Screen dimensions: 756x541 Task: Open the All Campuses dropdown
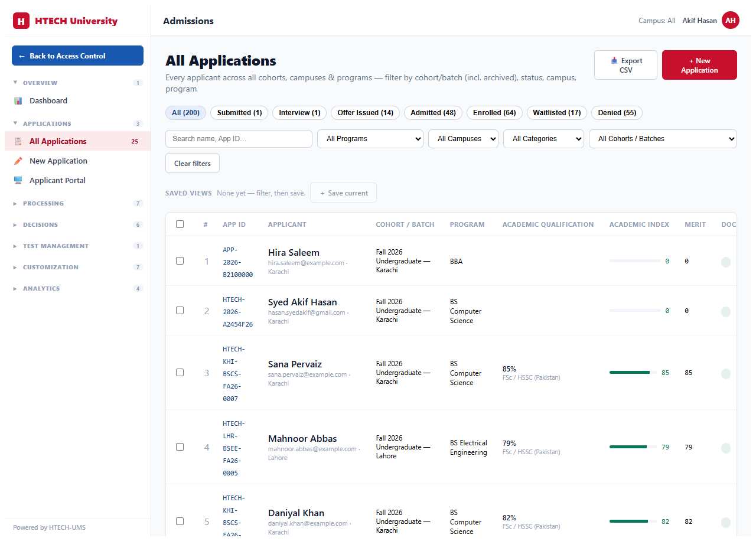point(463,139)
